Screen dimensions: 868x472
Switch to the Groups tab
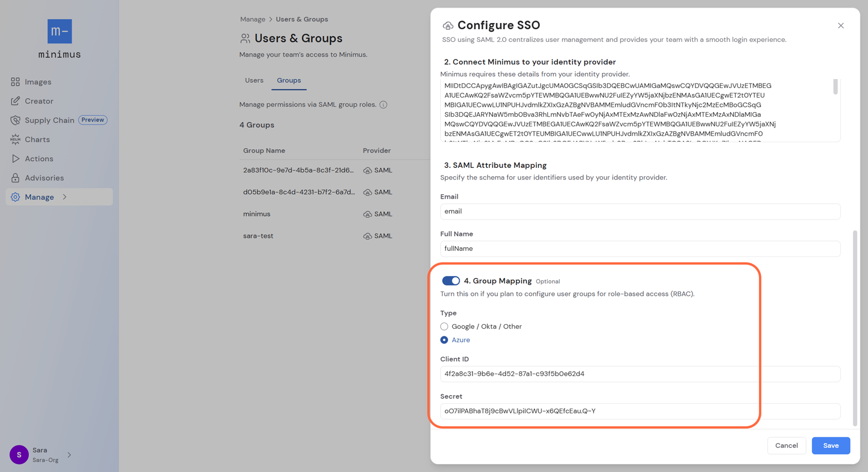point(289,80)
